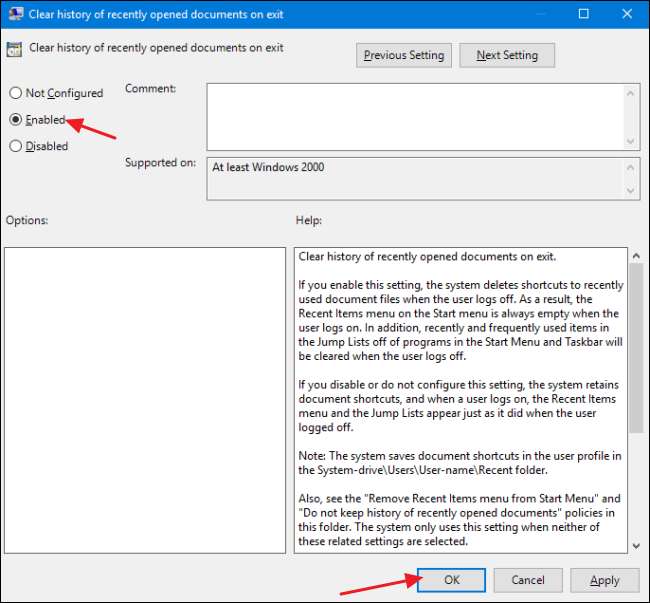Click the Help pane scroll down arrow
Image resolution: width=650 pixels, height=603 pixels.
[636, 546]
